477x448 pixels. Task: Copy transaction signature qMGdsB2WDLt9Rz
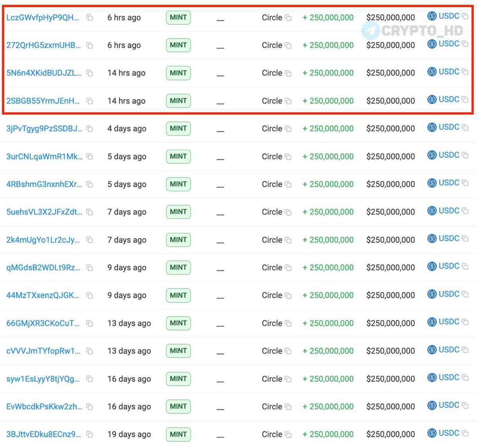[x=89, y=268]
